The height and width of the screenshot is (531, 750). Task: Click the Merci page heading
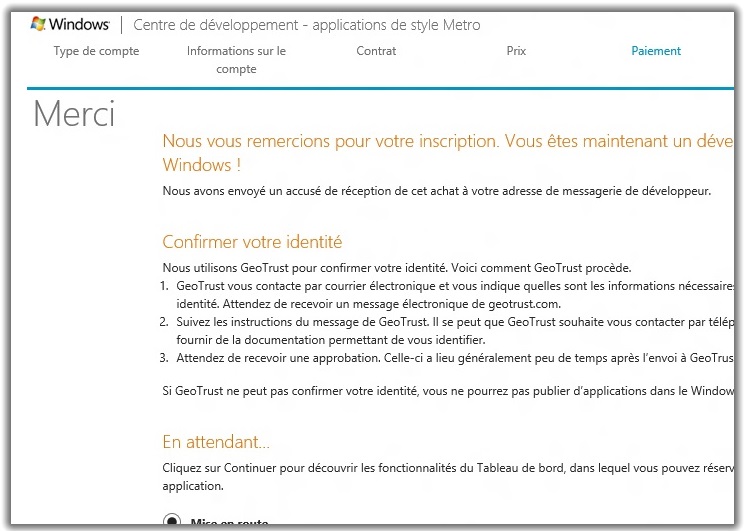click(74, 114)
